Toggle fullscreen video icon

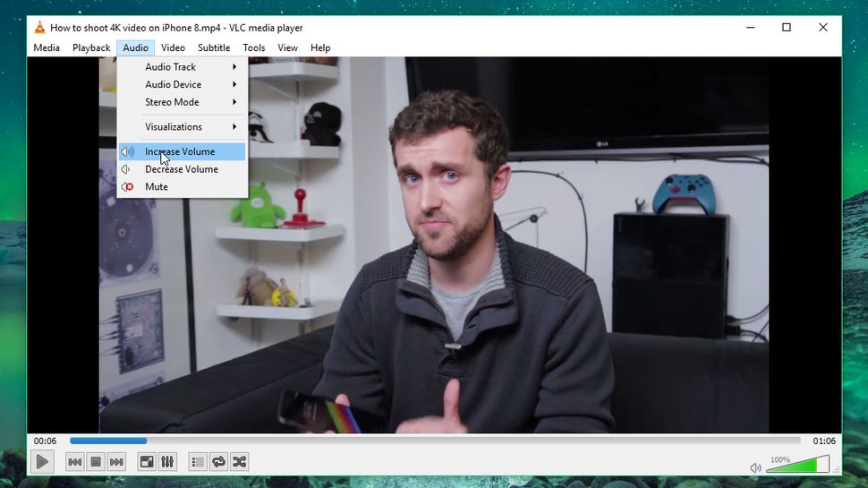point(147,461)
